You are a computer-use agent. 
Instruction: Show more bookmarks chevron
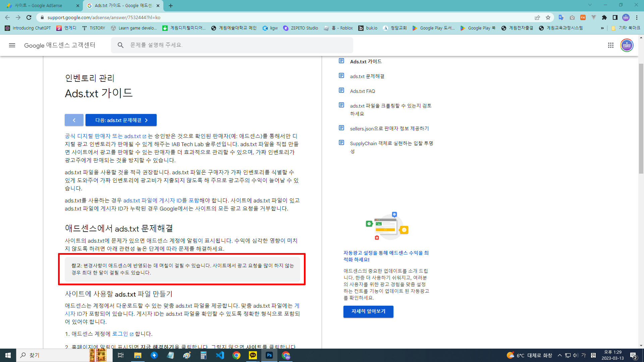coord(602,28)
